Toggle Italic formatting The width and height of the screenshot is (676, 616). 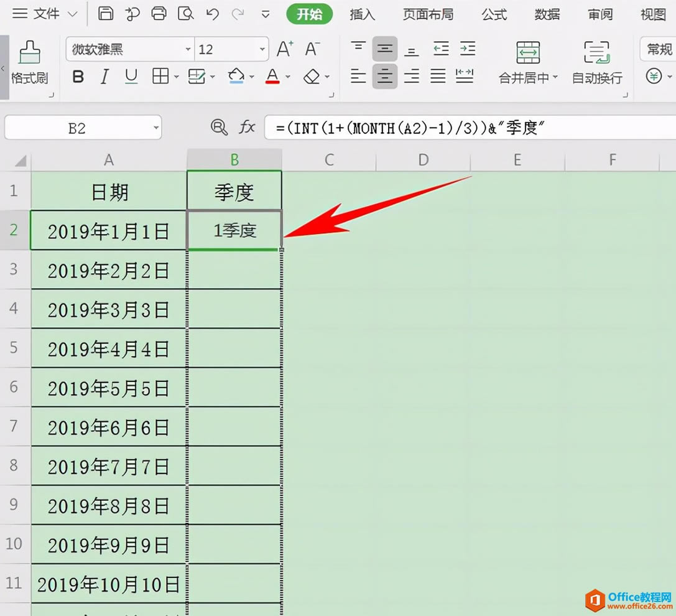pyautogui.click(x=104, y=77)
